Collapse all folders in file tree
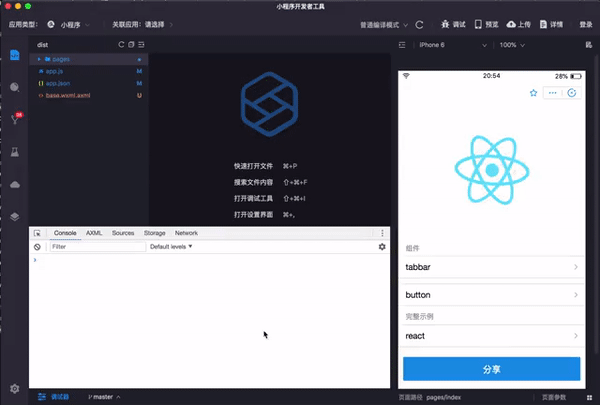 [131, 44]
